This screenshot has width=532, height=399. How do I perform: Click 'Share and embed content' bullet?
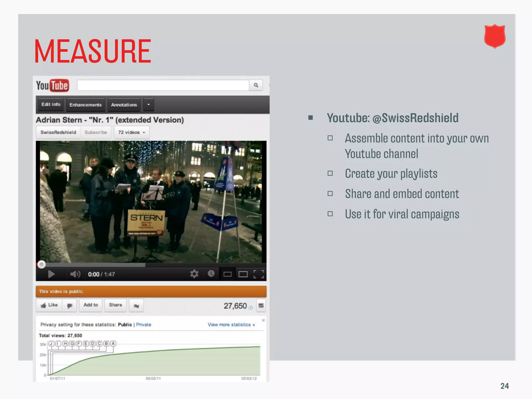(x=402, y=194)
